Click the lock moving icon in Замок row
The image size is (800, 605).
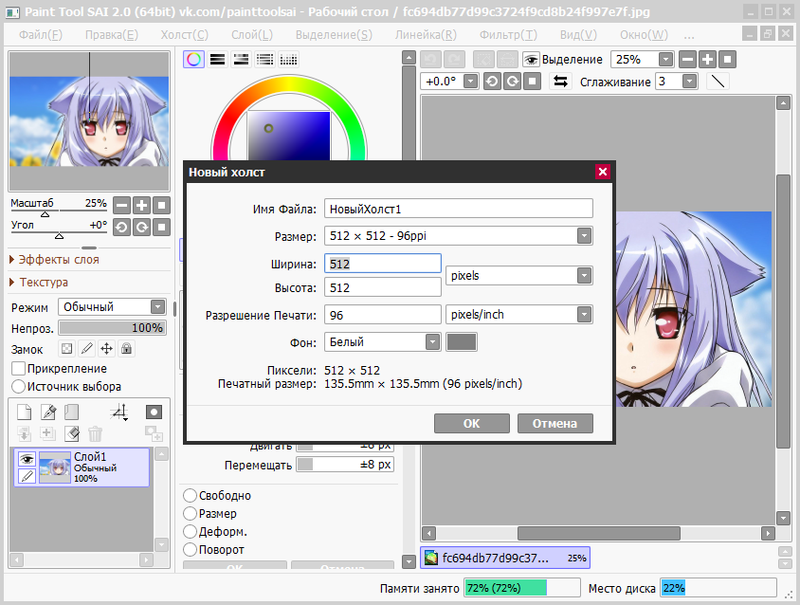tap(107, 349)
